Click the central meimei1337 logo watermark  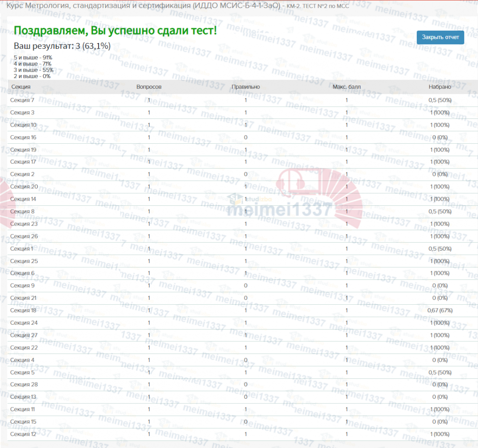click(279, 210)
